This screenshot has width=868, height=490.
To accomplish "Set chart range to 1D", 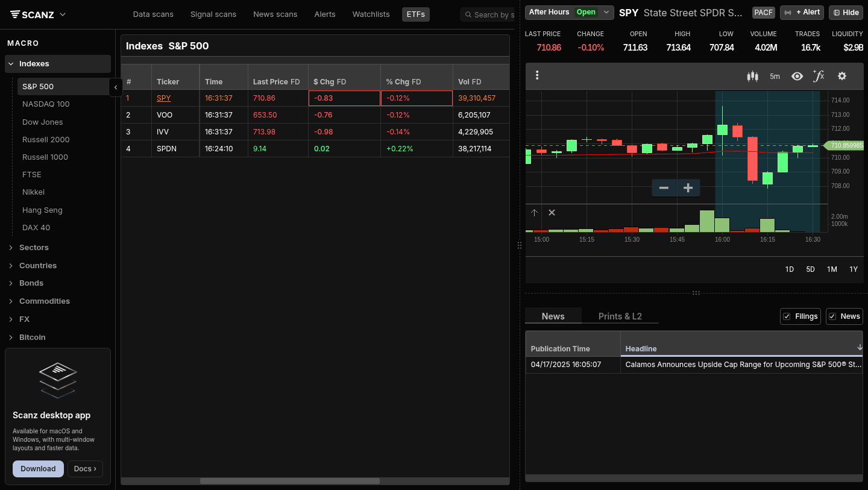I will (x=790, y=269).
